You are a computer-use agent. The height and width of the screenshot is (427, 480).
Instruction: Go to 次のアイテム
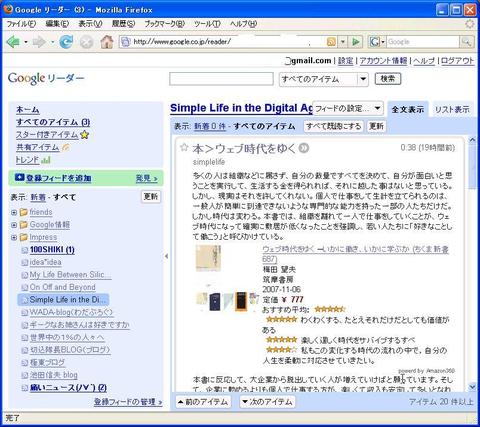point(267,402)
